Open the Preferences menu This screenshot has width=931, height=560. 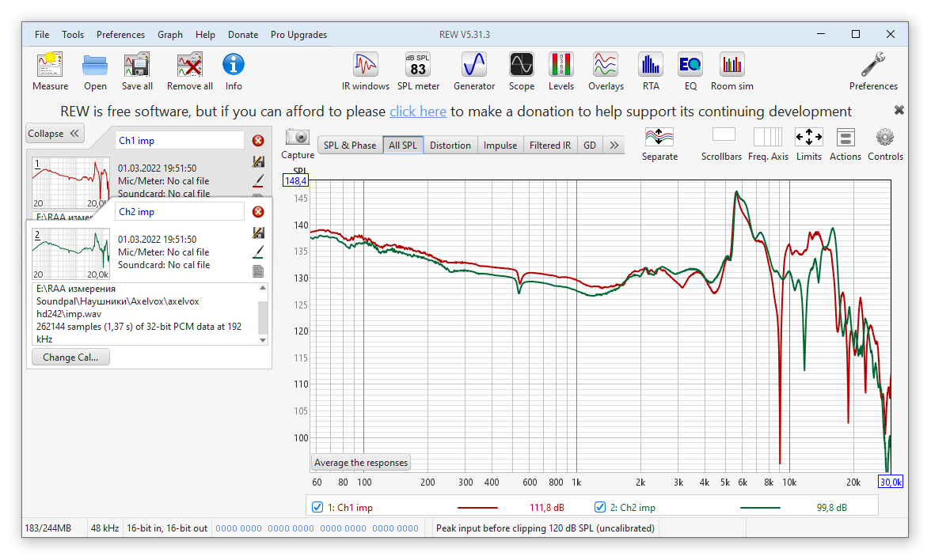coord(120,35)
